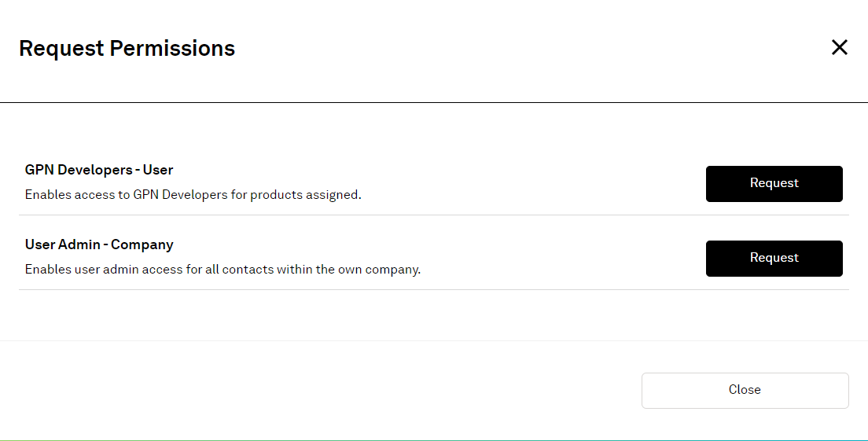
Task: Click the empty footer area left of Close
Action: pyautogui.click(x=314, y=391)
